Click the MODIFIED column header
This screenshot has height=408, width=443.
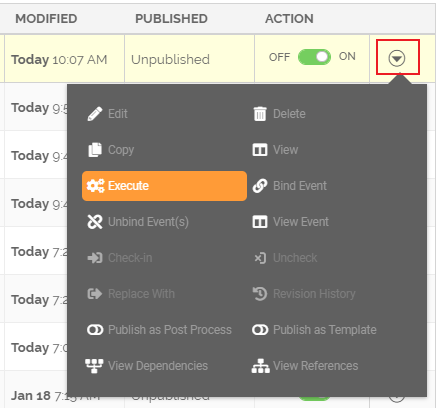click(46, 19)
